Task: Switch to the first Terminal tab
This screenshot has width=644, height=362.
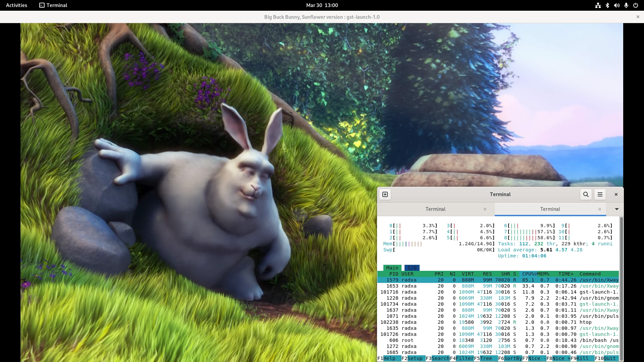Action: coord(435,209)
